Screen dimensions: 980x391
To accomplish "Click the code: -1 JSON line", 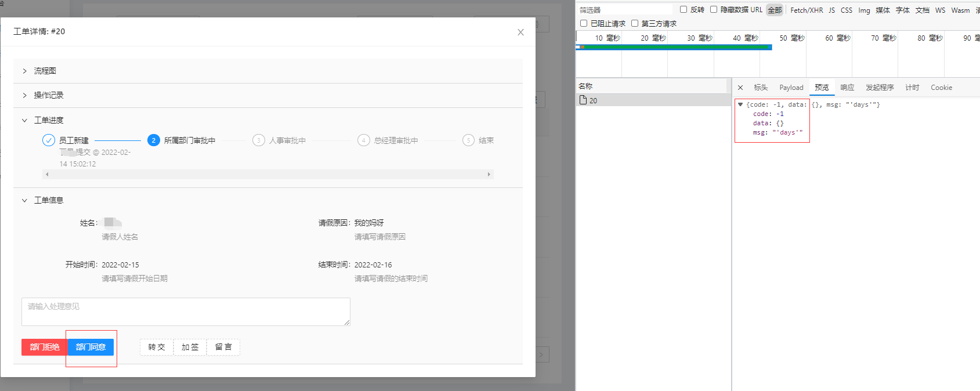I will point(768,114).
